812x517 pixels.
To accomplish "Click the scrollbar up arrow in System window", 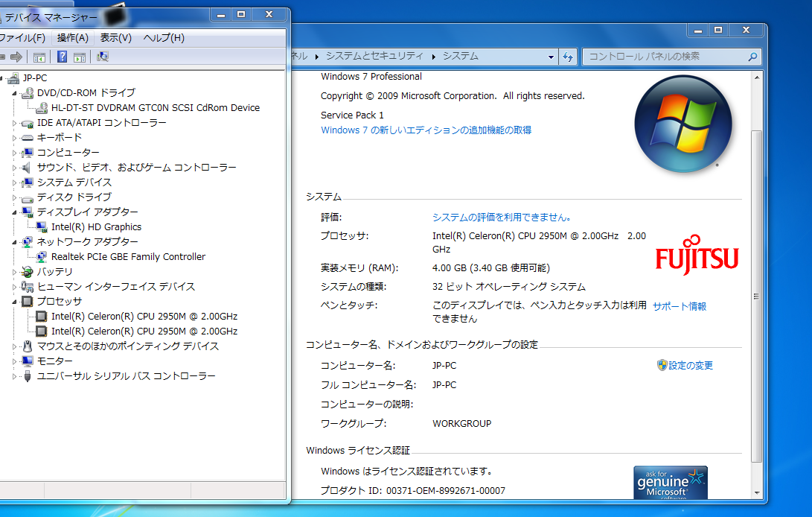I will point(757,77).
